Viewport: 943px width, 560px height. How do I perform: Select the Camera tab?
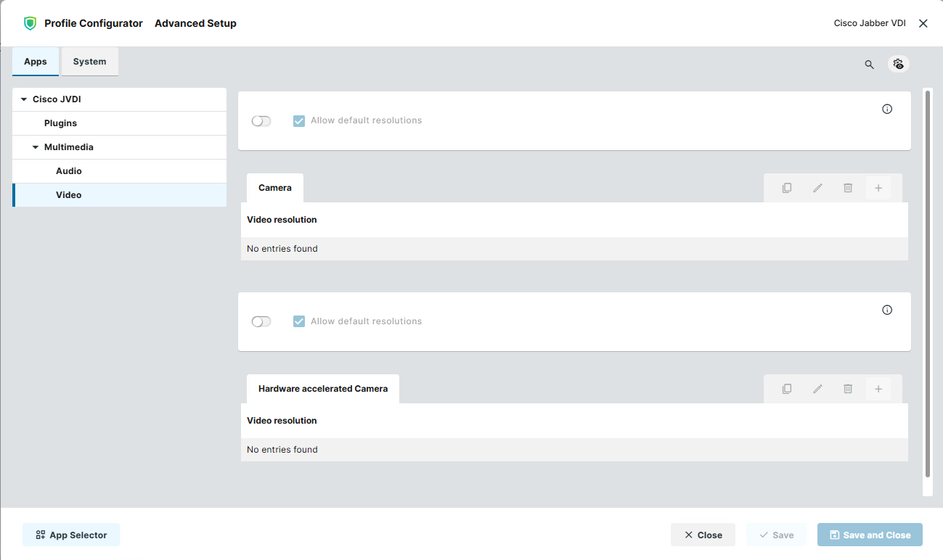click(x=275, y=188)
